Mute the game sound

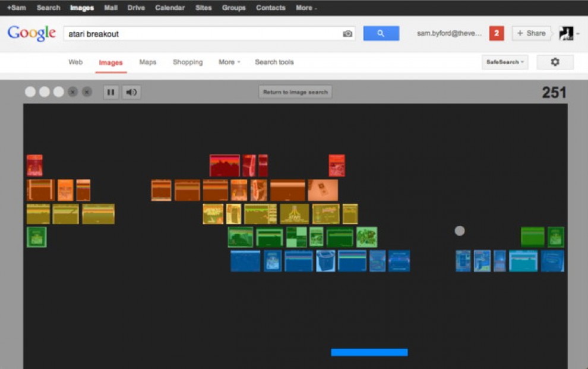click(132, 92)
